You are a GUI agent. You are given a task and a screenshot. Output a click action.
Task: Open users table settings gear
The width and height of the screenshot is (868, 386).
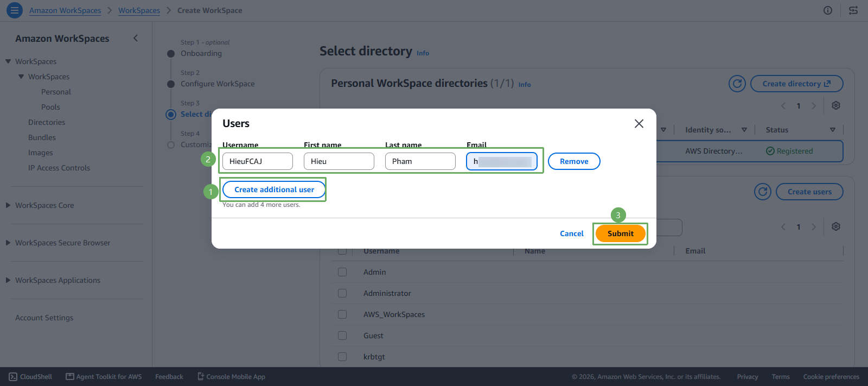836,226
